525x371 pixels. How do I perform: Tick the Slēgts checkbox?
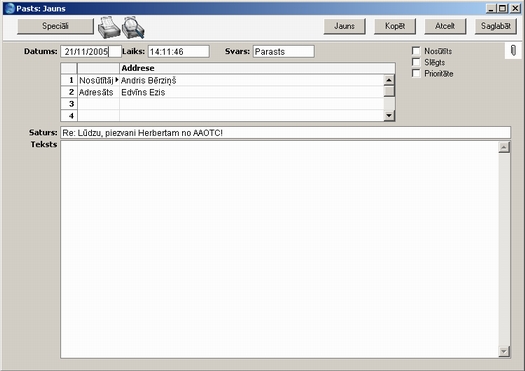click(x=416, y=62)
